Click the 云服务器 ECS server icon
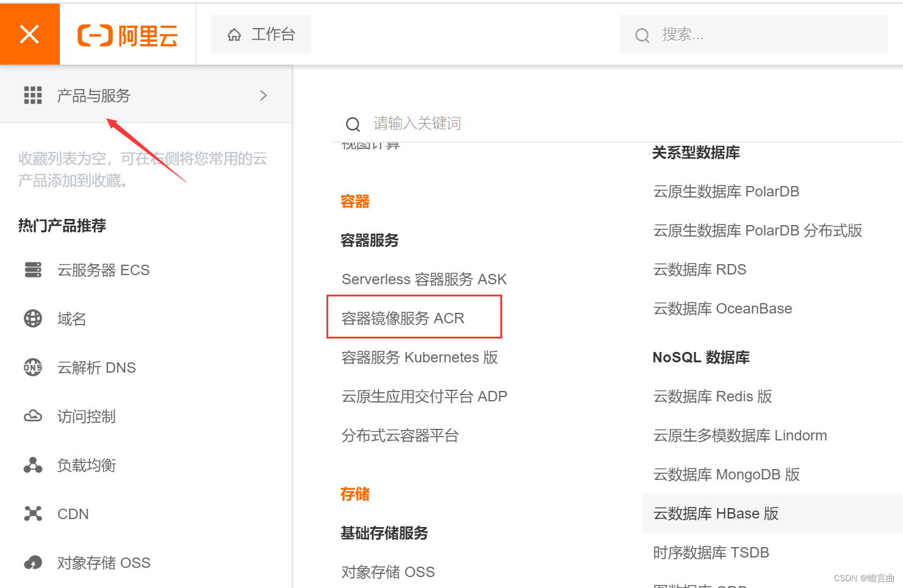Screen dimensions: 903x588 pos(33,270)
